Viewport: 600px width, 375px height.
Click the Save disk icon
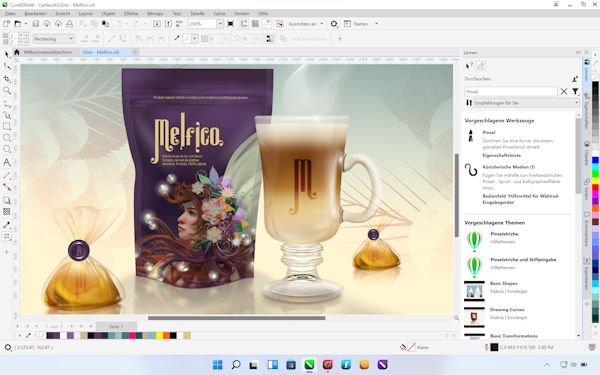click(36, 24)
